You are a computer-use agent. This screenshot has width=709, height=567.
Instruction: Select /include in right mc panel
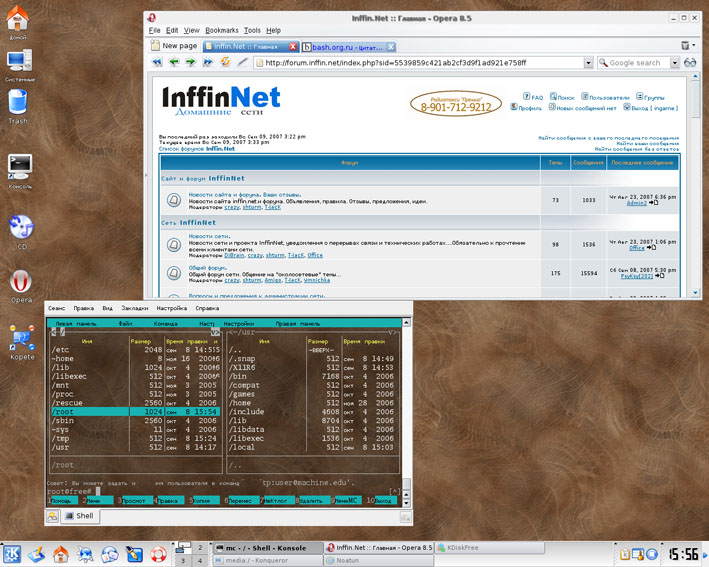[x=312, y=411]
